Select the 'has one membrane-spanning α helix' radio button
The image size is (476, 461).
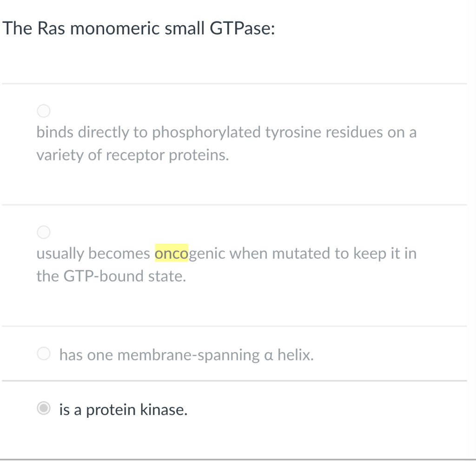click(x=43, y=354)
